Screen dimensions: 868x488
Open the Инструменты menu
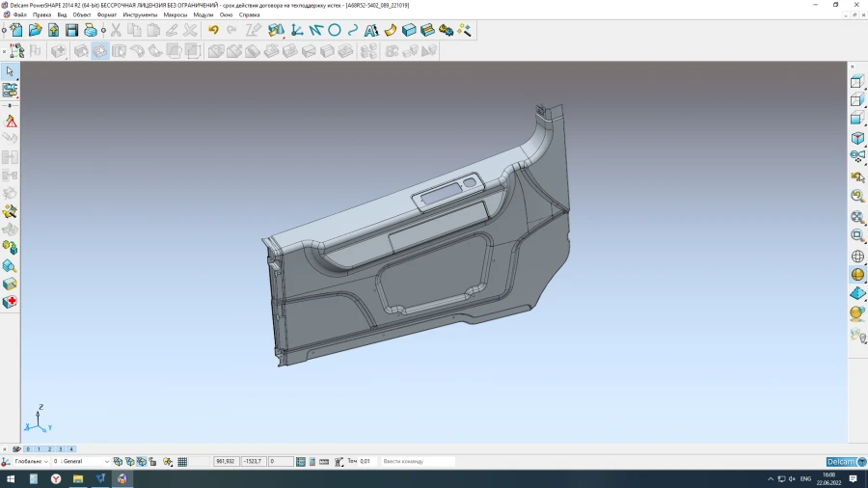[x=140, y=15]
